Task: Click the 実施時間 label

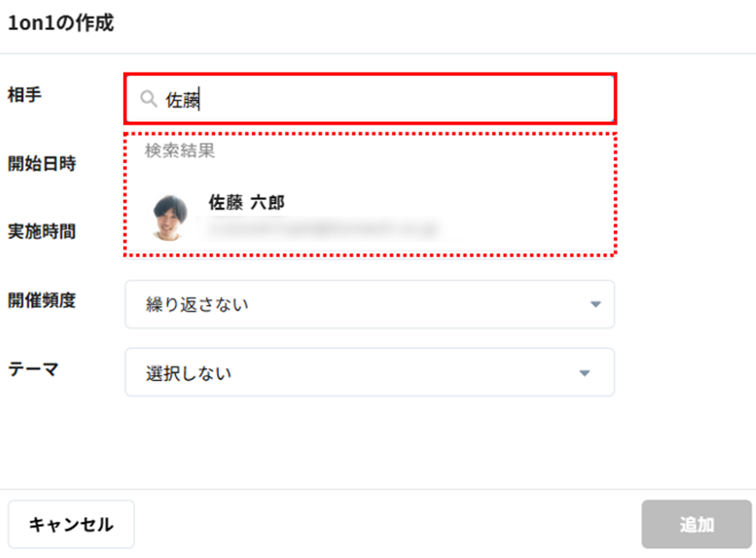Action: (x=42, y=231)
